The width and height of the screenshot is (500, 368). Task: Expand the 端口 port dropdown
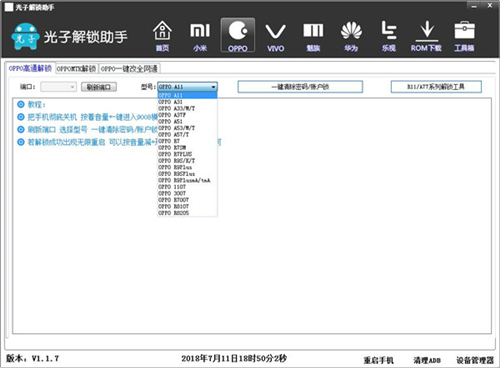coord(59,87)
